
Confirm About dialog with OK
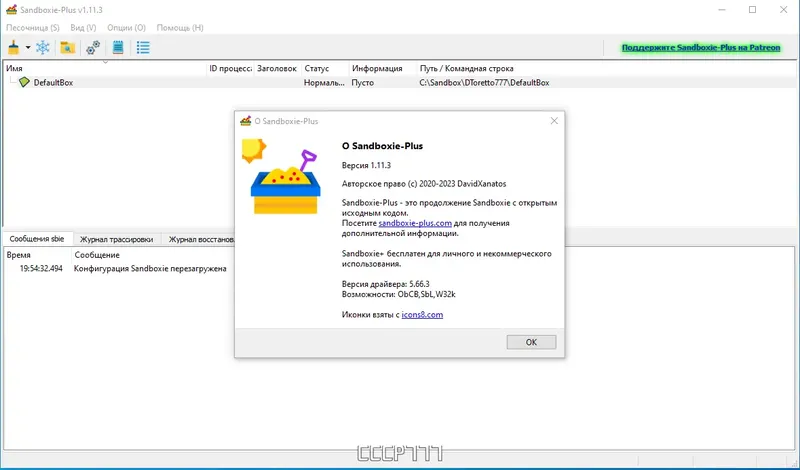tap(531, 342)
